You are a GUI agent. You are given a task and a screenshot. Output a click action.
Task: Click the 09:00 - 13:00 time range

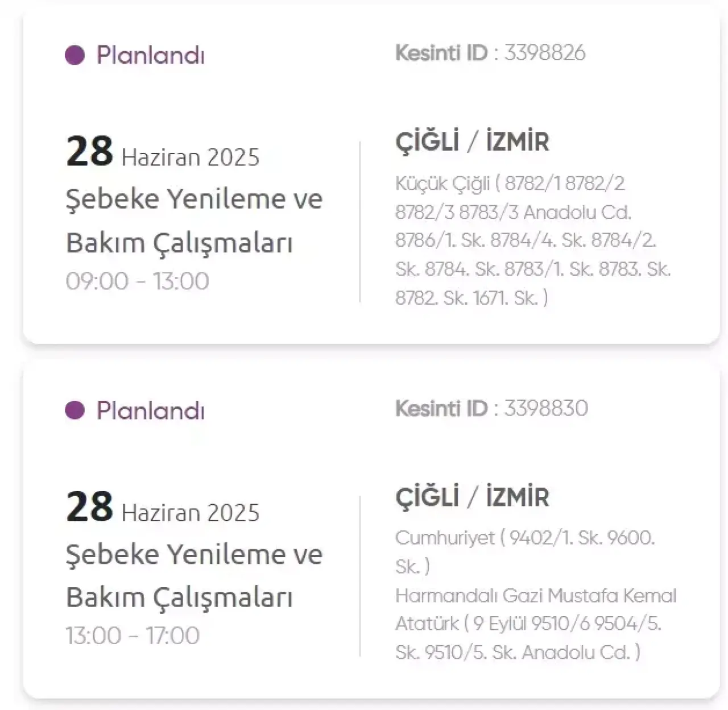click(137, 281)
